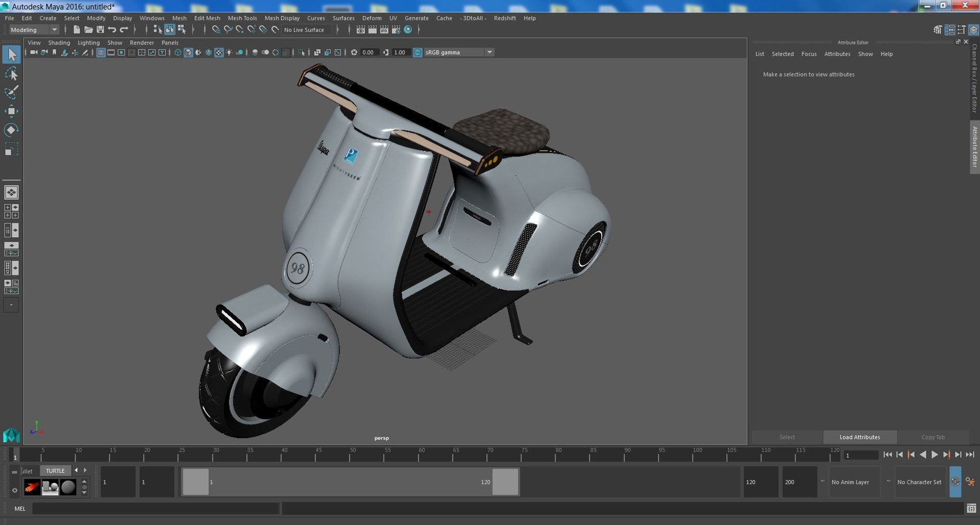Toggle color management ON button
980x525 pixels.
418,52
